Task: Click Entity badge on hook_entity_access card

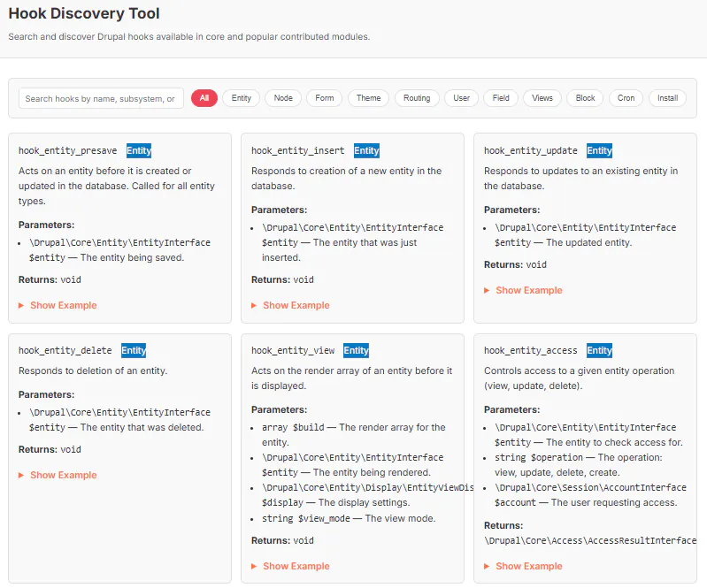Action: 599,350
